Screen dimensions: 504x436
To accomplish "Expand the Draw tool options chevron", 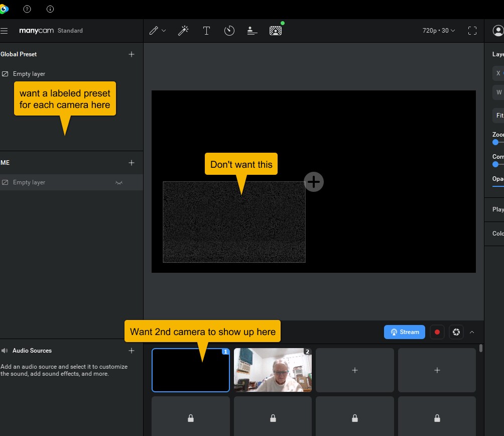I will tap(164, 30).
